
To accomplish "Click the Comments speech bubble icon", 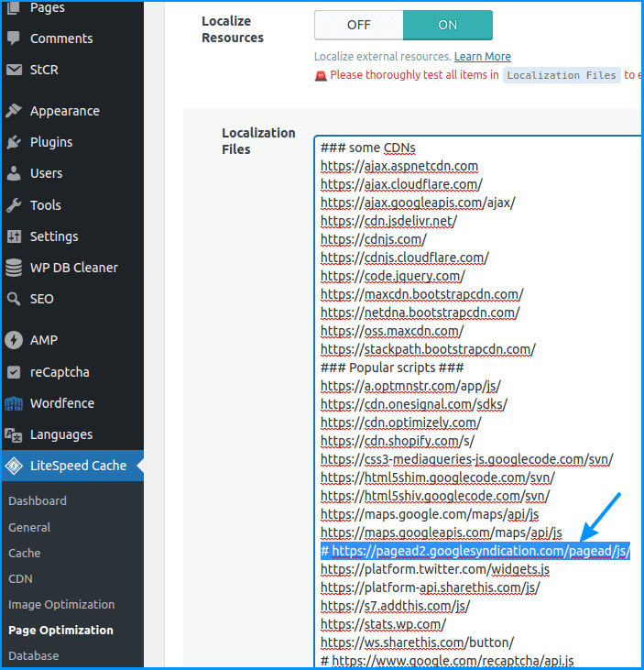I will pos(14,38).
